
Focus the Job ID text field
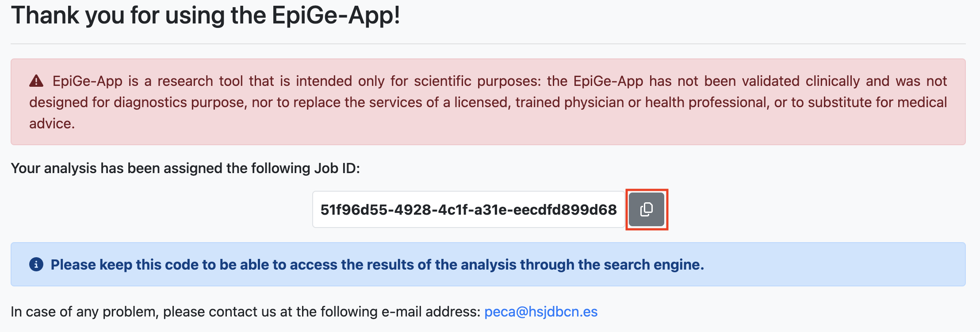click(x=468, y=209)
